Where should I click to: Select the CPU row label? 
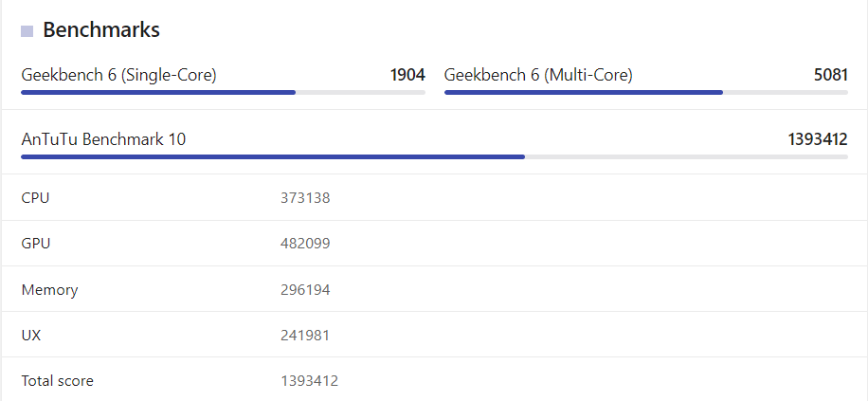coord(35,198)
